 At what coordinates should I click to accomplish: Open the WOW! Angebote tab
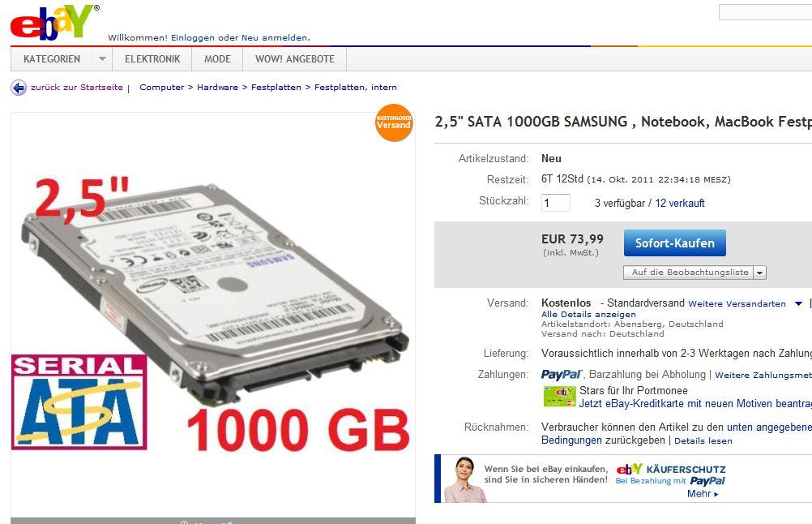[295, 59]
